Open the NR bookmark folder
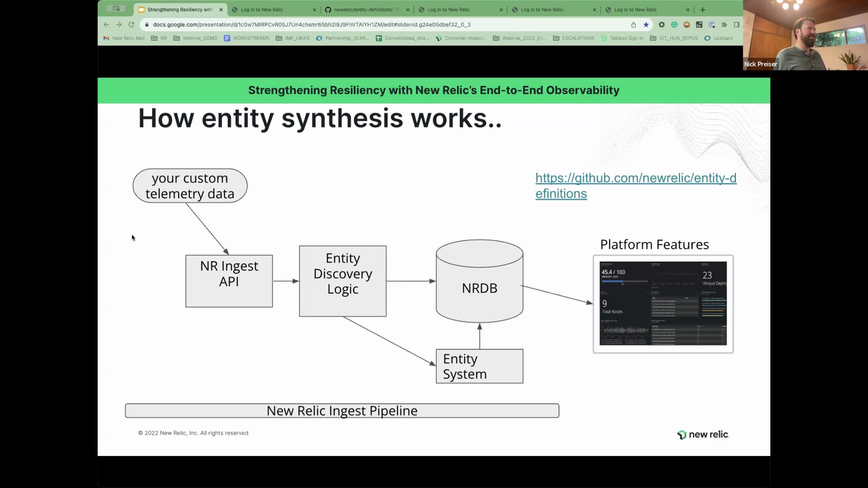868x488 pixels. pos(159,38)
